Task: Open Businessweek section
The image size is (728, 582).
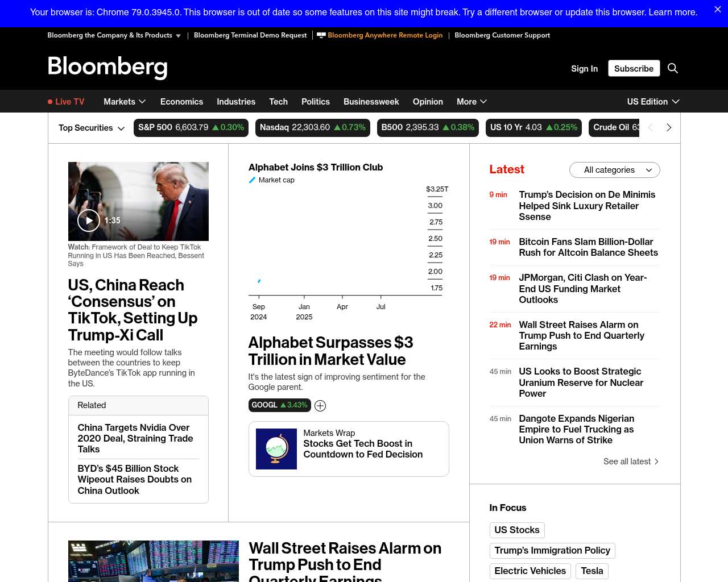Action: click(371, 102)
